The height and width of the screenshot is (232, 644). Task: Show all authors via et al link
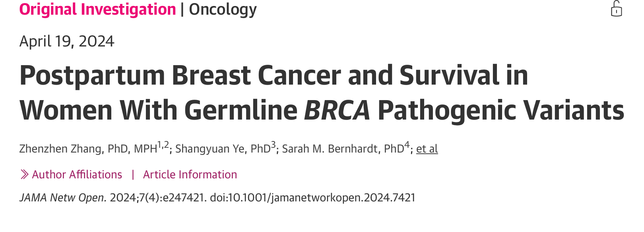tap(427, 149)
